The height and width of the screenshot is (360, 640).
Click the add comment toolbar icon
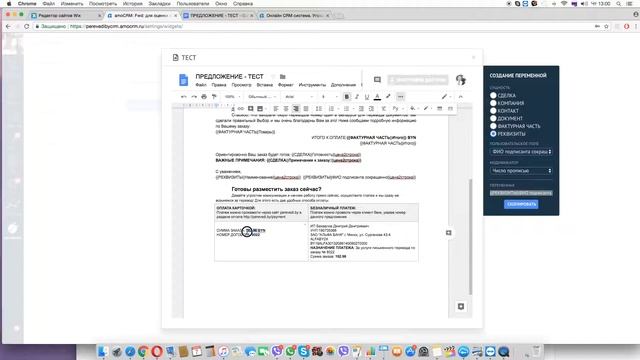click(251, 109)
